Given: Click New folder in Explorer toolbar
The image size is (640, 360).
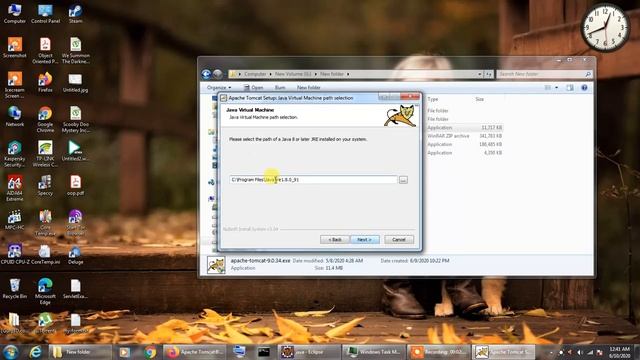Looking at the screenshot, I should click(309, 88).
